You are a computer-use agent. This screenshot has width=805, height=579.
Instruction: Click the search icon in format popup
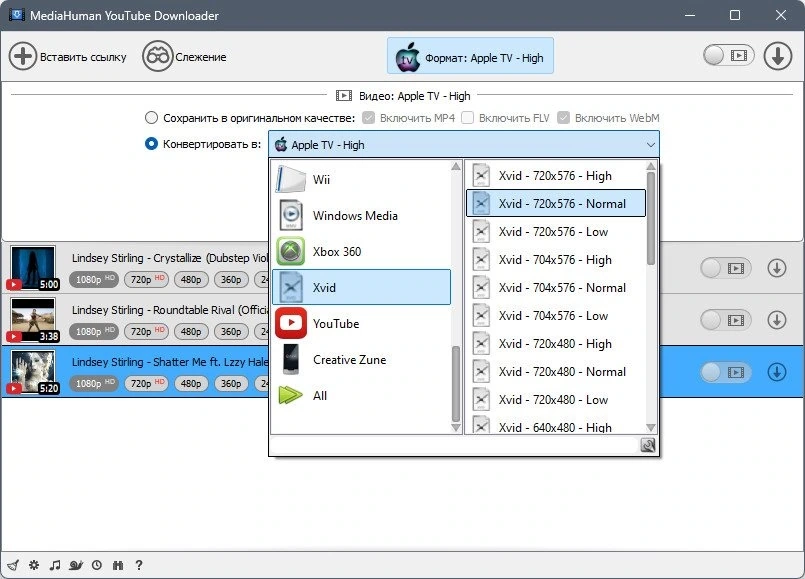(x=648, y=445)
